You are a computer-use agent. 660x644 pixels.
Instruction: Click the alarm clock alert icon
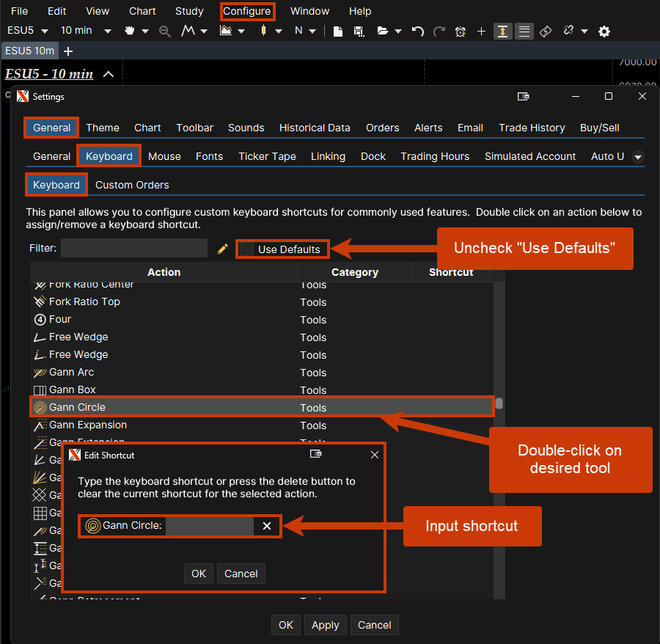pyautogui.click(x=460, y=32)
